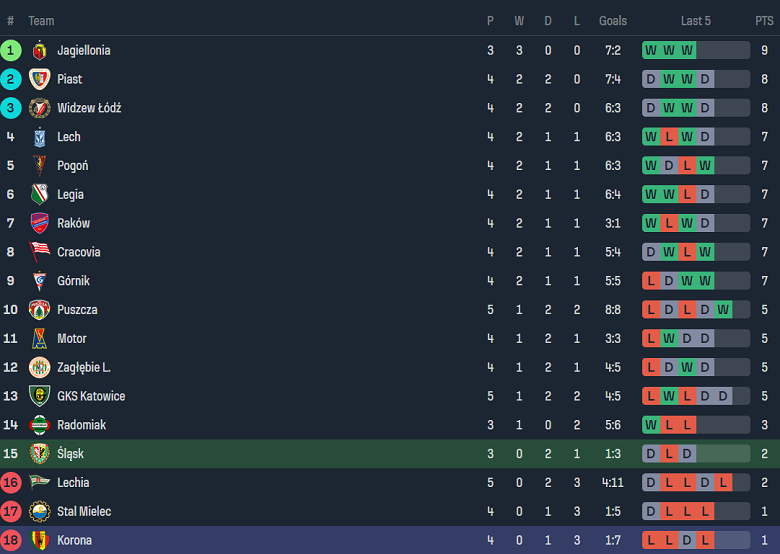Click the Korona club crest
The width and height of the screenshot is (780, 554).
39,541
